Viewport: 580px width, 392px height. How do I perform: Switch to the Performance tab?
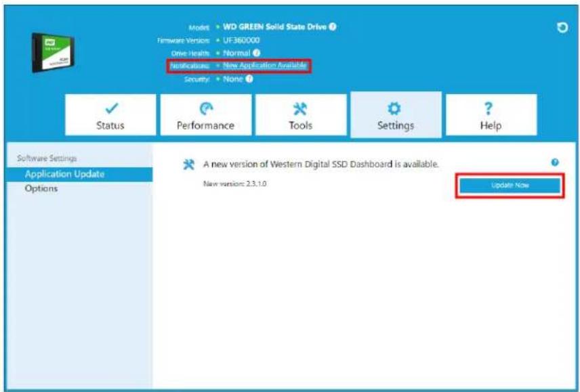pyautogui.click(x=206, y=115)
